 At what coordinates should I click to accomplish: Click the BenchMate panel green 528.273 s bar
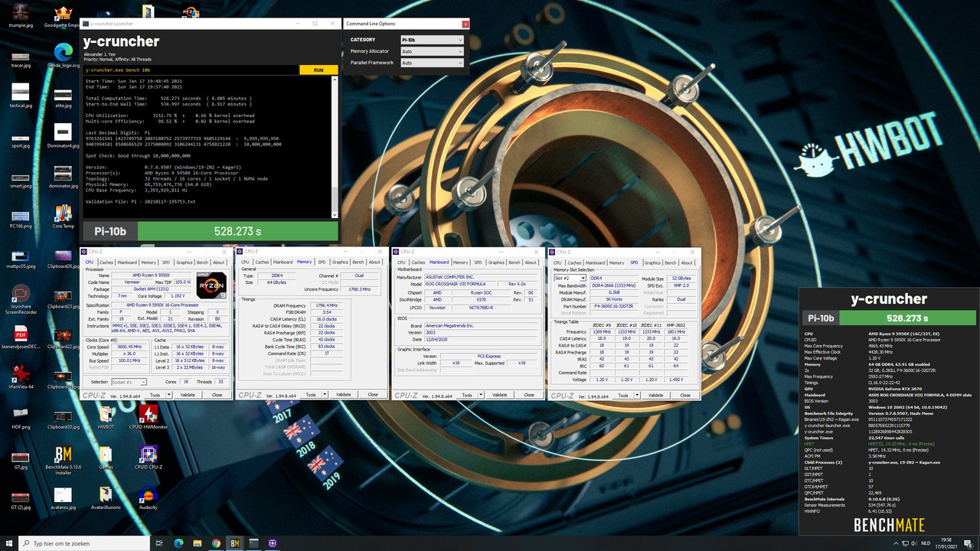pos(907,318)
